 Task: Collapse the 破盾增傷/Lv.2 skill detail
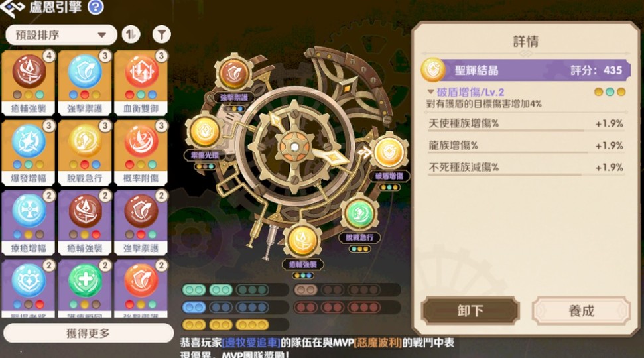431,91
